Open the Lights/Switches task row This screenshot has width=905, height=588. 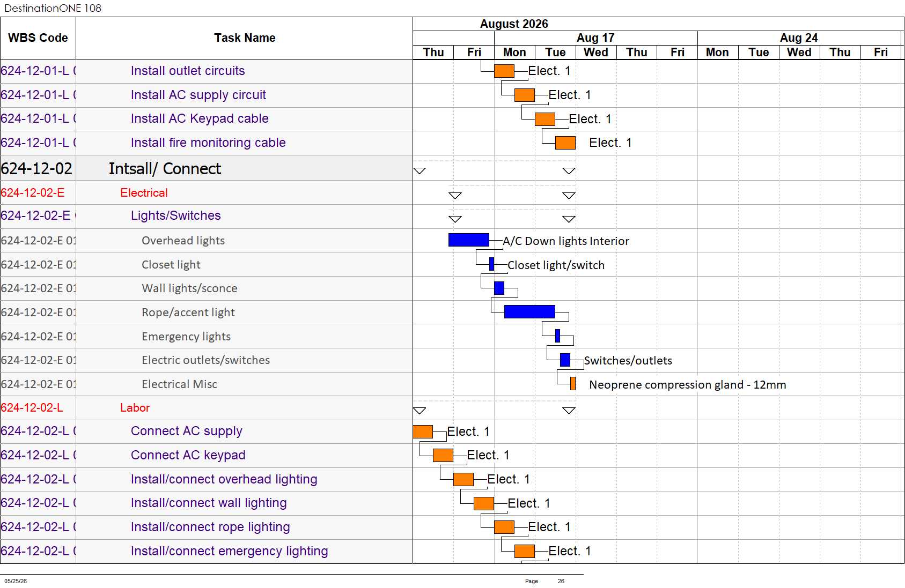(207, 216)
